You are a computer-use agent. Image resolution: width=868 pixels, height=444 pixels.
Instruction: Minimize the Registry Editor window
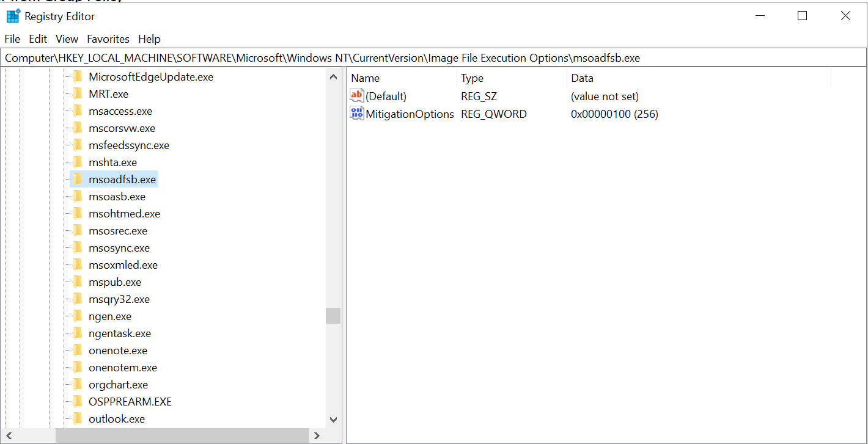(760, 16)
